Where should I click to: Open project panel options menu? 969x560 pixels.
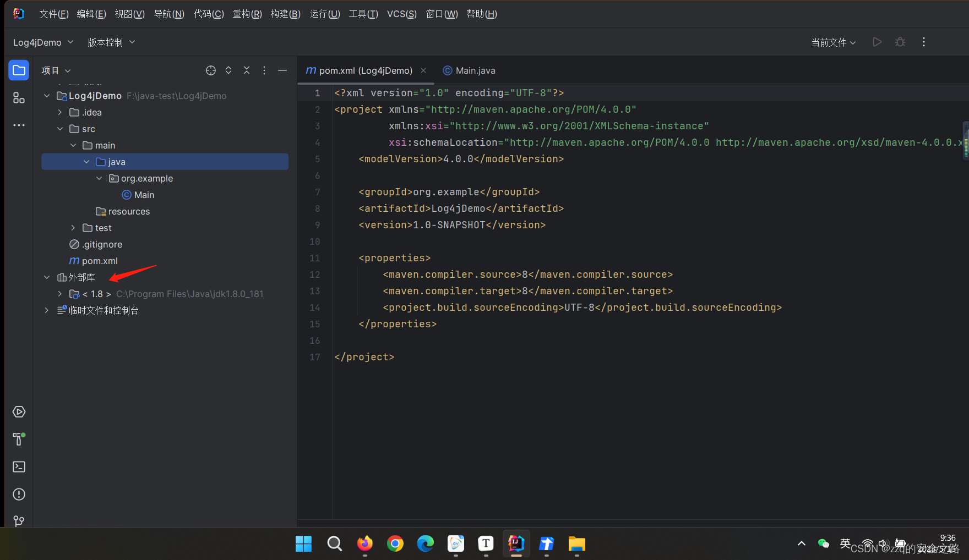(x=264, y=70)
